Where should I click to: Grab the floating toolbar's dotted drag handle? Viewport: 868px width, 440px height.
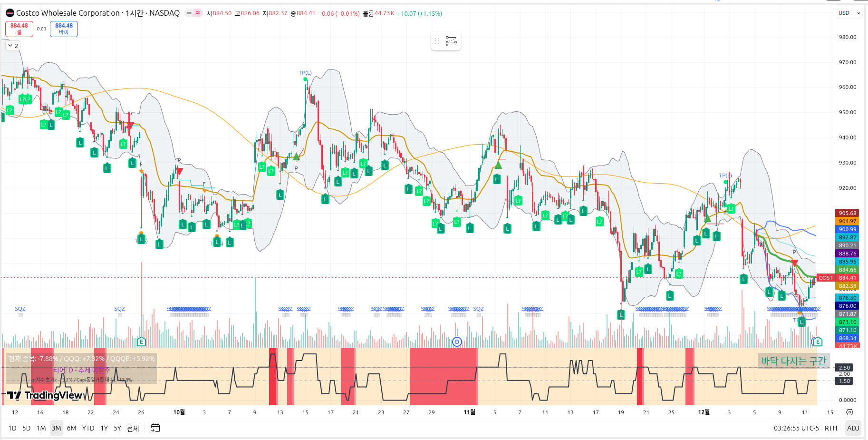coord(437,41)
